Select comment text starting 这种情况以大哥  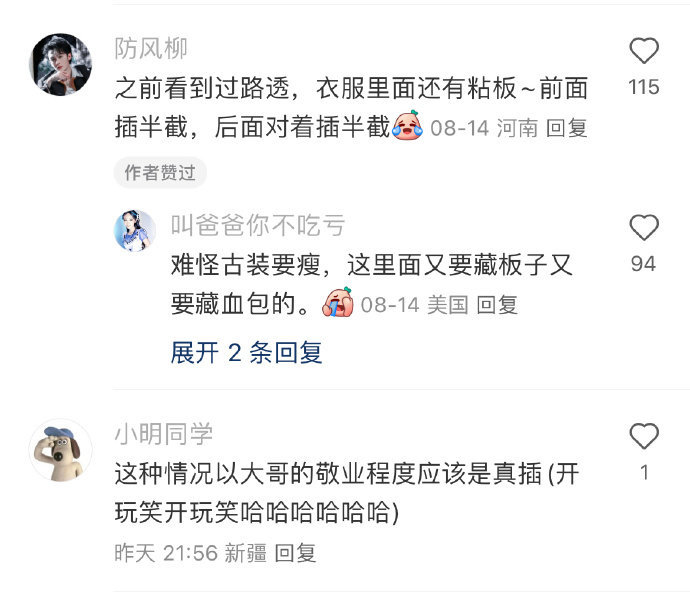347,493
